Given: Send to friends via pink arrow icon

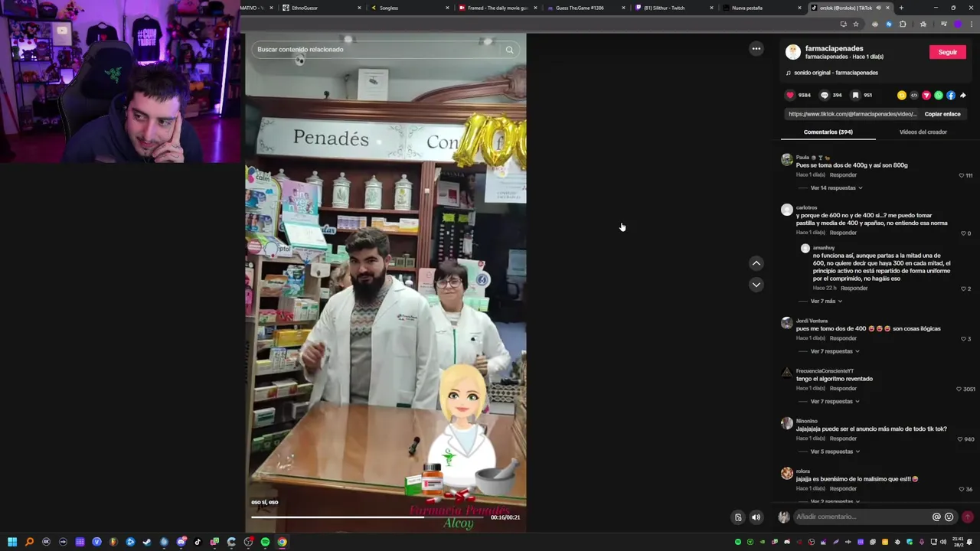Looking at the screenshot, I should pyautogui.click(x=926, y=95).
